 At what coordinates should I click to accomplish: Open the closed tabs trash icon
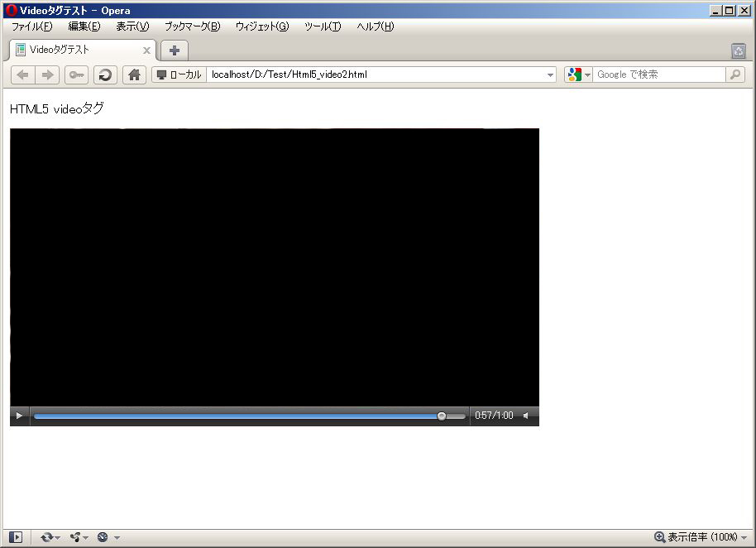[x=739, y=51]
